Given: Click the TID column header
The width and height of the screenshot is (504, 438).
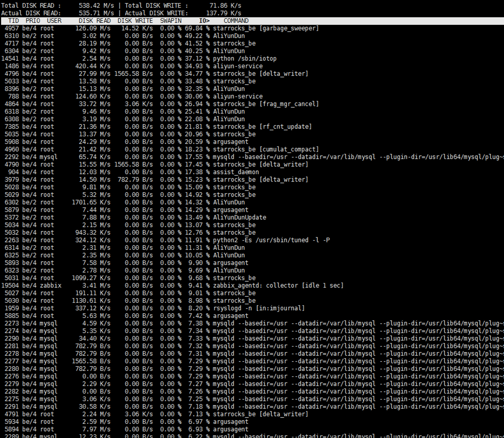Looking at the screenshot, I should point(13,21).
